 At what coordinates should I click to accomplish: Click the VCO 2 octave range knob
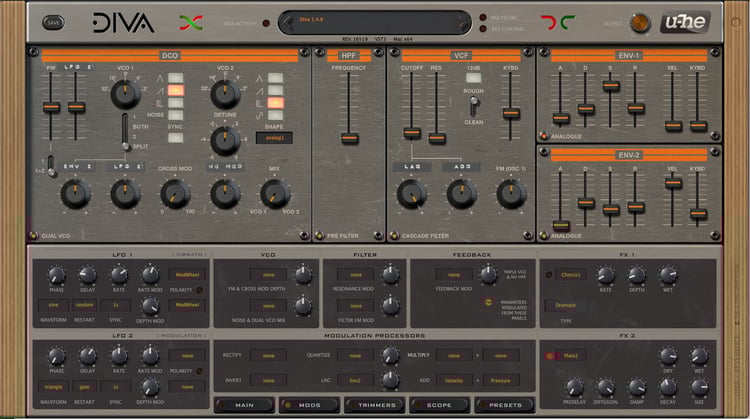pos(225,94)
